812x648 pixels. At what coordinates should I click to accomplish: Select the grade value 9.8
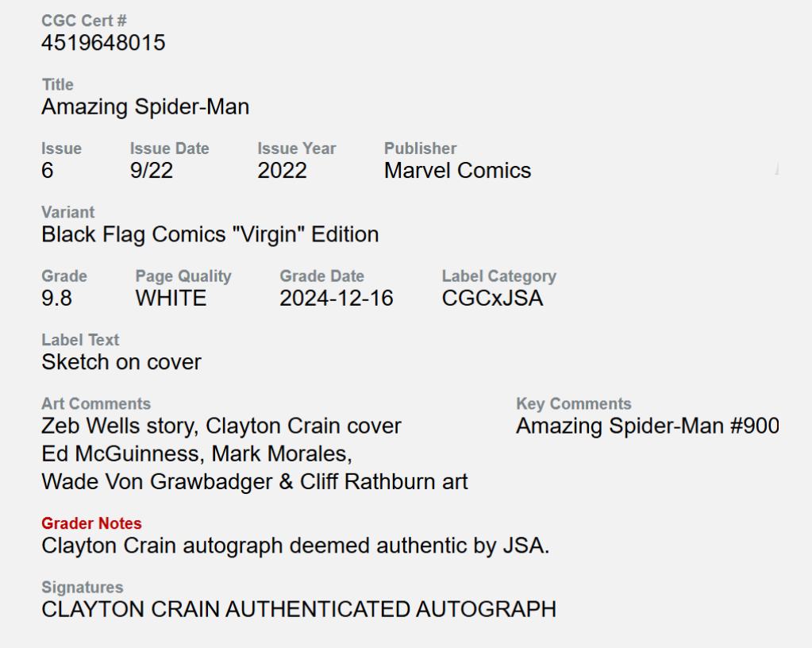(x=56, y=299)
